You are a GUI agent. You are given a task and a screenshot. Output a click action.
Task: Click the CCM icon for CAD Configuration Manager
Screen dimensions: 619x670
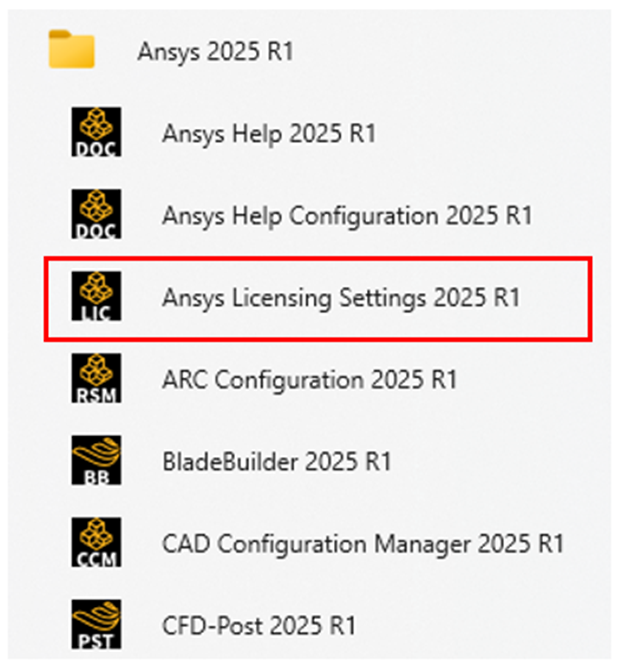coord(96,542)
